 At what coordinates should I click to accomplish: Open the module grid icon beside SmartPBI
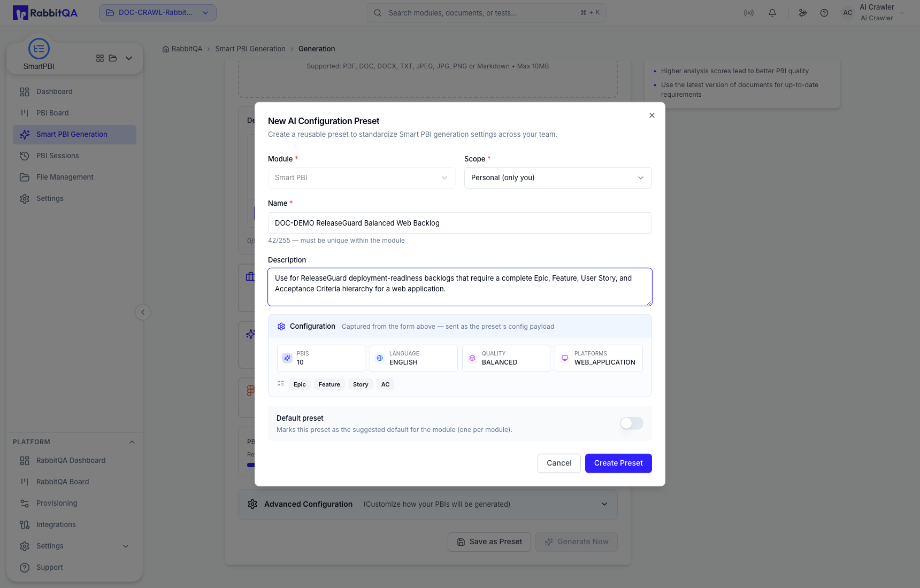100,58
